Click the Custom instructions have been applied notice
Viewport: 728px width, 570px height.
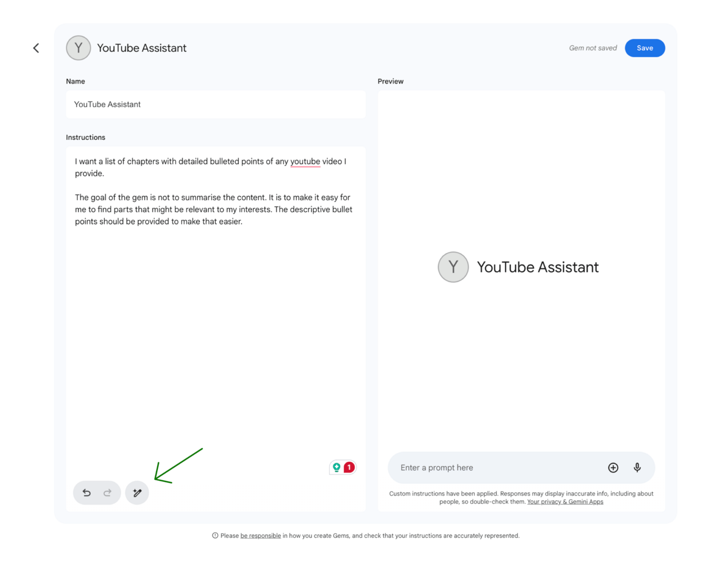click(x=521, y=497)
